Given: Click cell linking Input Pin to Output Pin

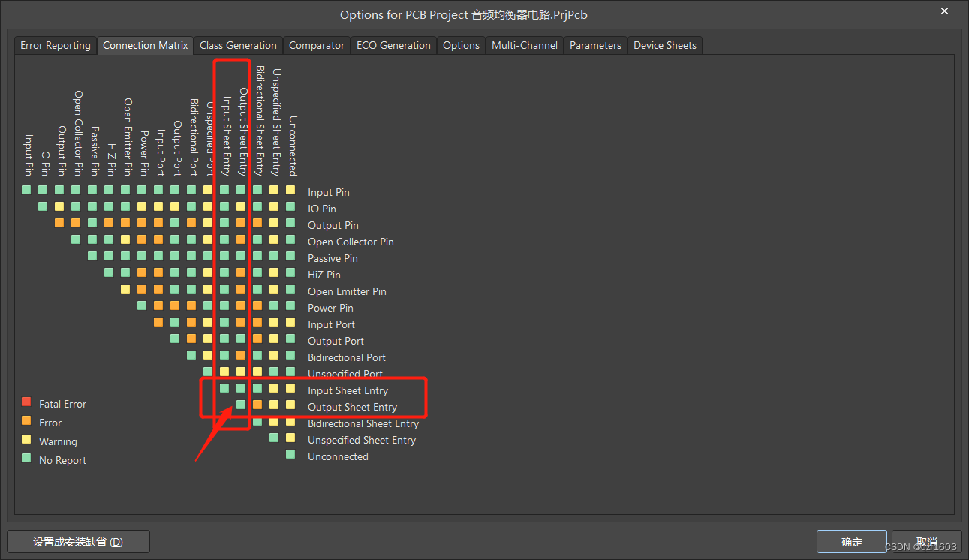Looking at the screenshot, I should tap(59, 191).
